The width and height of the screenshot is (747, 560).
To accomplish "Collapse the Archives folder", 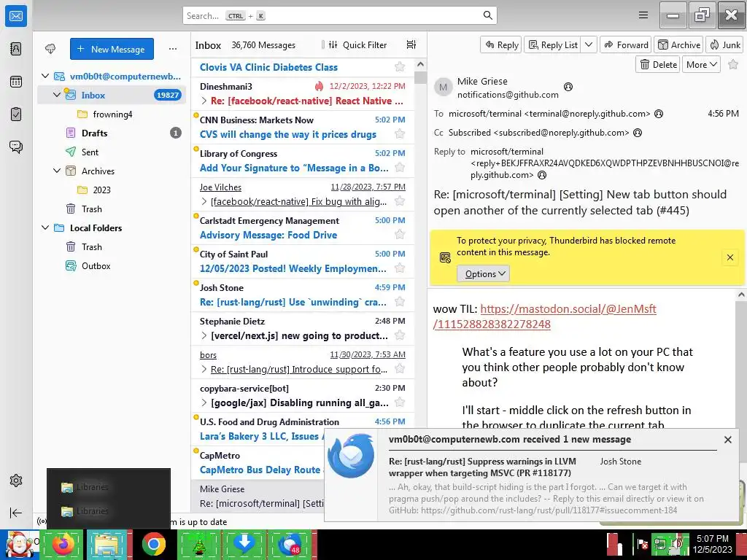I will [57, 171].
